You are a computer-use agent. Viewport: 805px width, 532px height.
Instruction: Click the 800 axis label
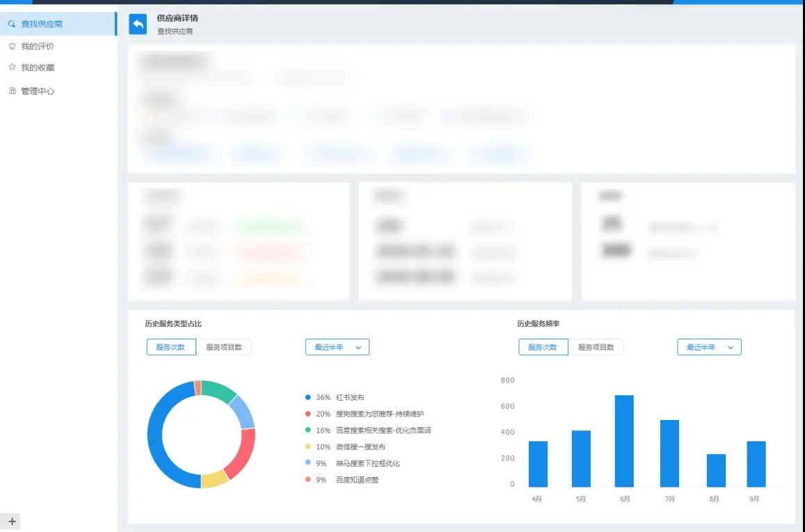click(507, 380)
